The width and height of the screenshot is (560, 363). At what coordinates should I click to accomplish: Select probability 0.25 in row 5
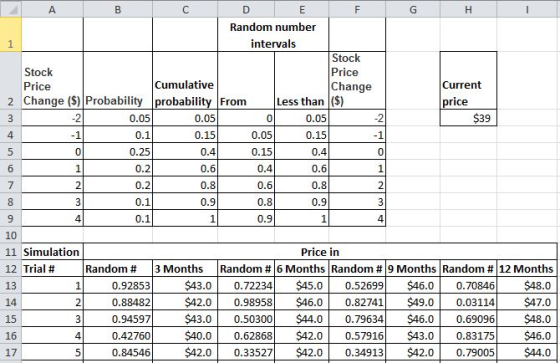(118, 151)
